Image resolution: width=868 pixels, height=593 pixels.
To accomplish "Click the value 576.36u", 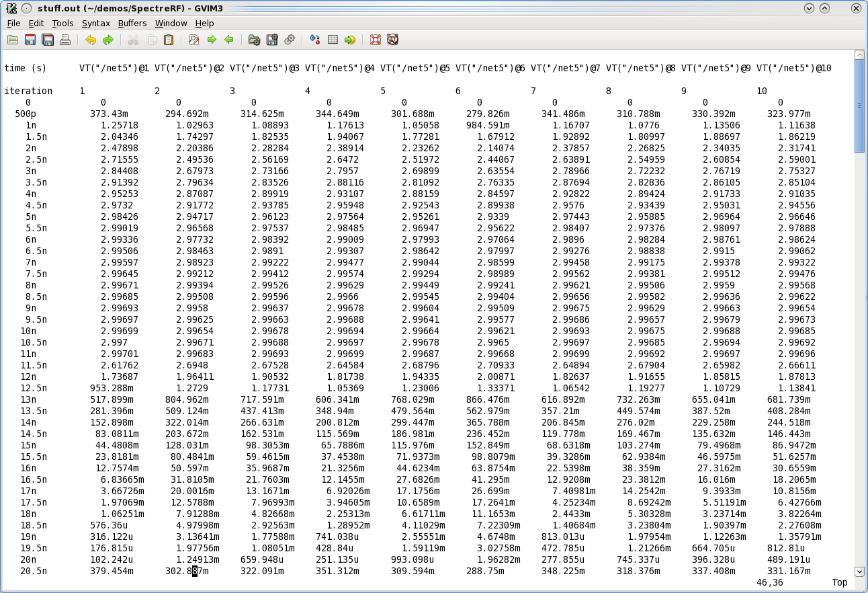I will pyautogui.click(x=109, y=525).
